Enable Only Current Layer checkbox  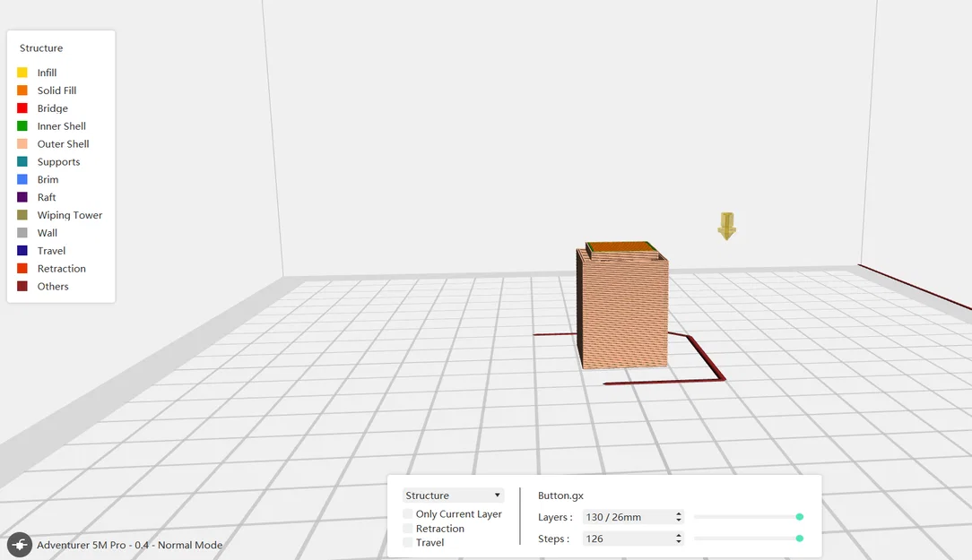coord(407,514)
